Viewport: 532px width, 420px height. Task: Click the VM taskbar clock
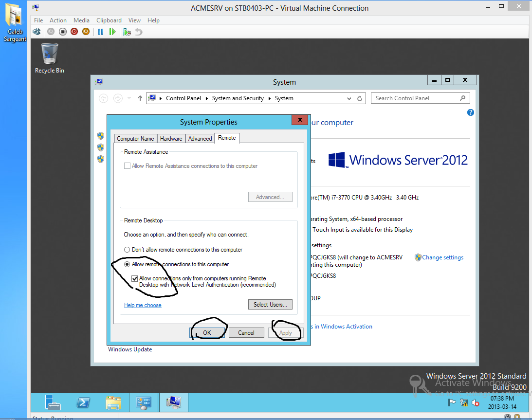(502, 402)
